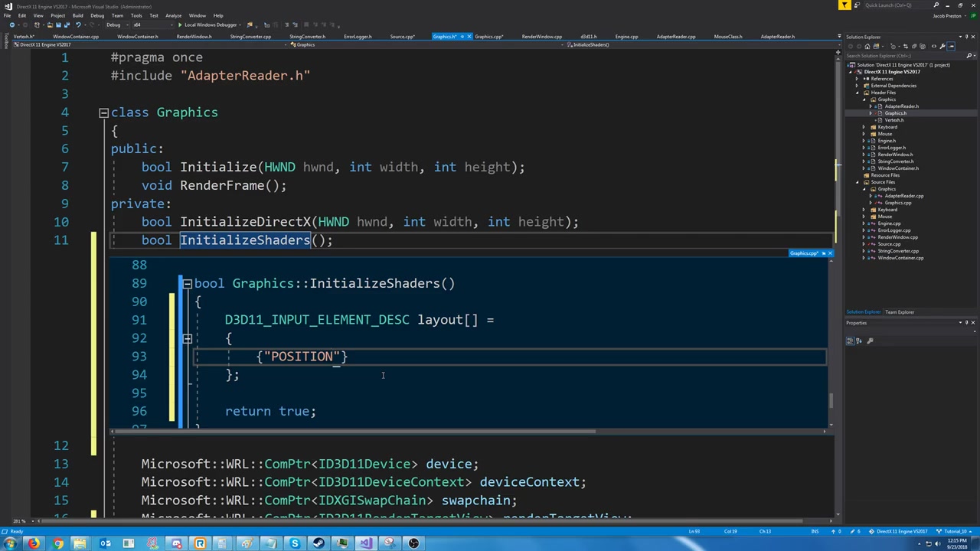Click Categorized icon in Properties panel

coord(850,341)
